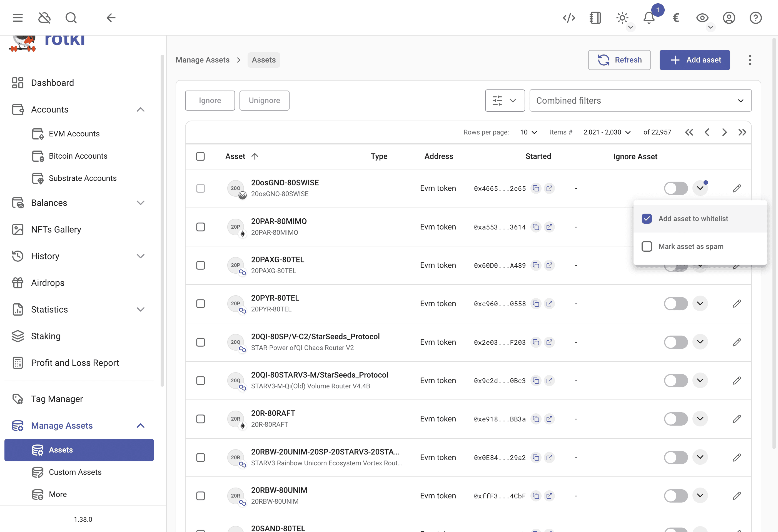Open notifications bell icon
This screenshot has width=778, height=532.
point(649,18)
